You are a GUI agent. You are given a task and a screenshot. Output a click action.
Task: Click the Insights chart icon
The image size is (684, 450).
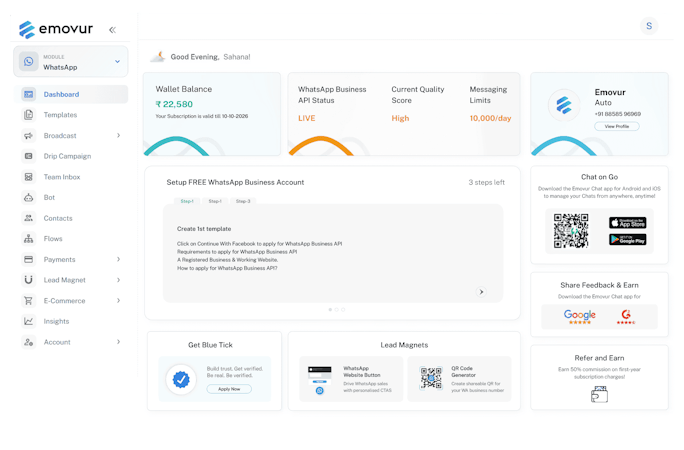pyautogui.click(x=28, y=321)
